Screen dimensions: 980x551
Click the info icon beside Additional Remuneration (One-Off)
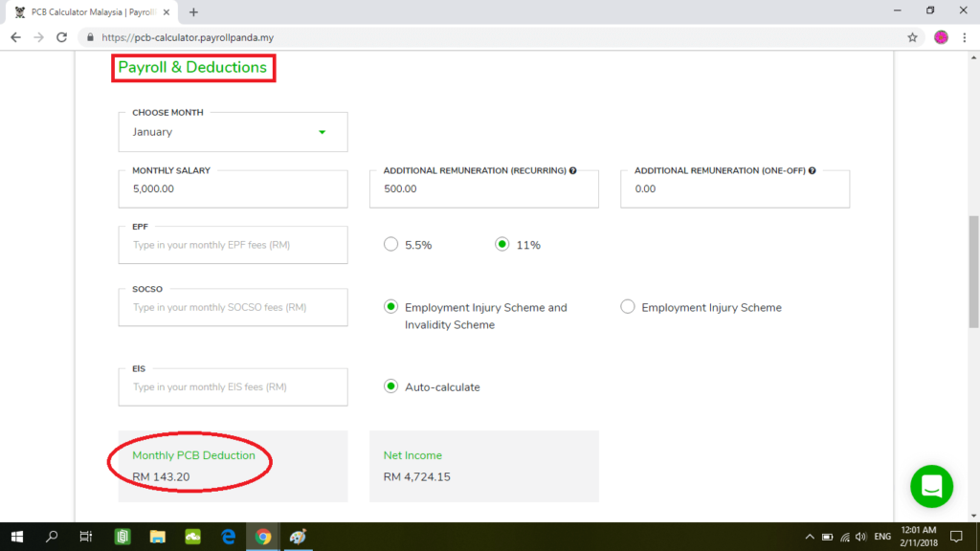812,170
